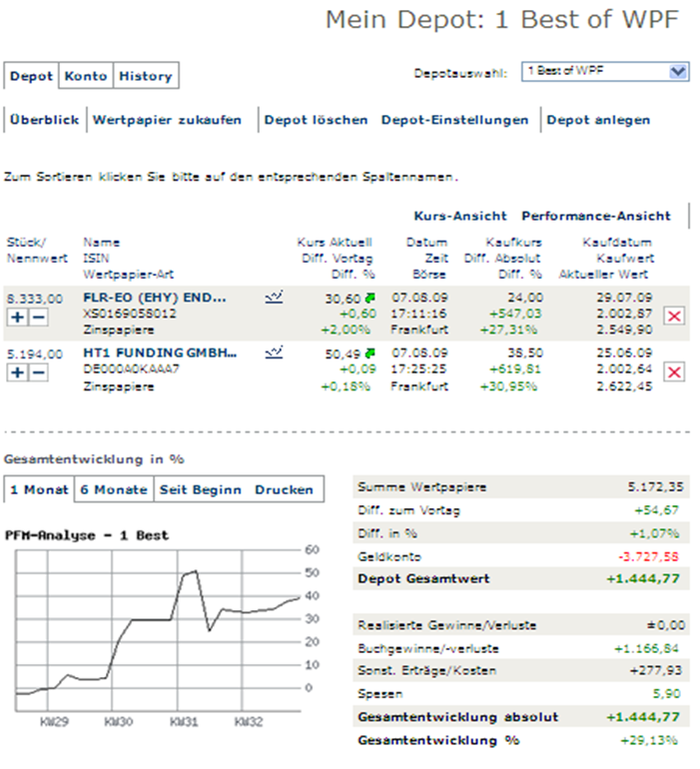Switch to the Konto tab

pyautogui.click(x=86, y=76)
